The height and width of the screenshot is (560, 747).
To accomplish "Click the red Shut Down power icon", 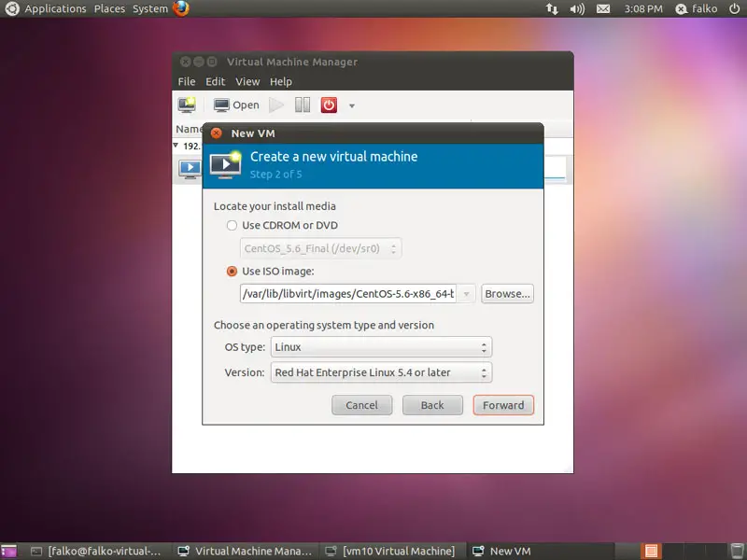I will pos(329,105).
